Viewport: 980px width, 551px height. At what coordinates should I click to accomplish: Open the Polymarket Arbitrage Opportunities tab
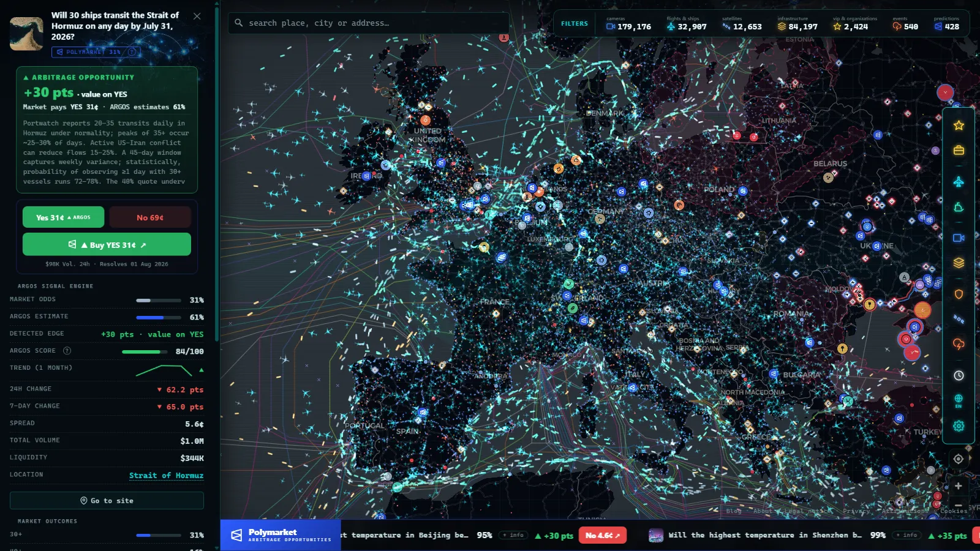[x=281, y=535]
